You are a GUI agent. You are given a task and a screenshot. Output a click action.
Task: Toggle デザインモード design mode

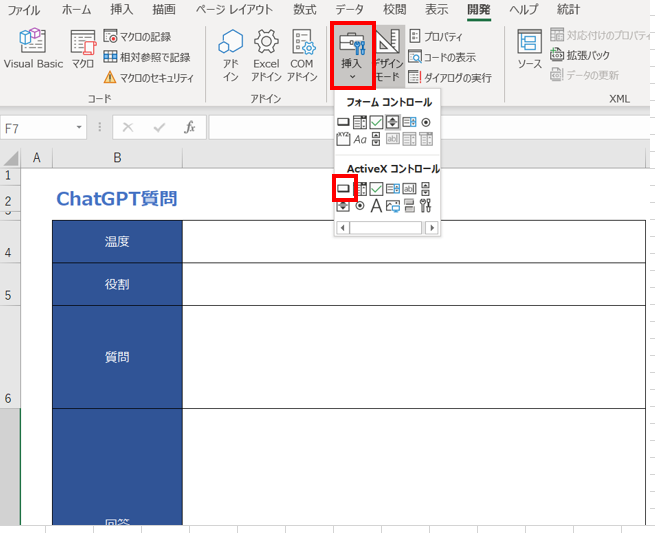[389, 56]
